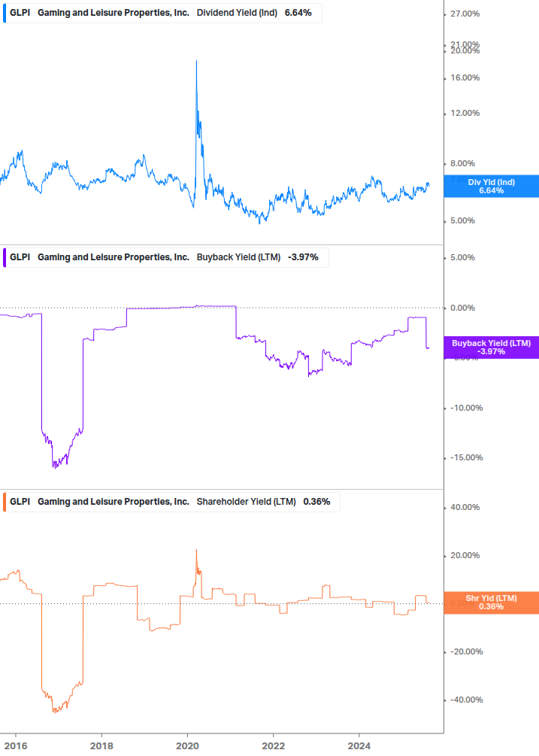Click the 20.00% tick on the shareholder yield axis
Image resolution: width=539 pixels, height=756 pixels.
465,555
